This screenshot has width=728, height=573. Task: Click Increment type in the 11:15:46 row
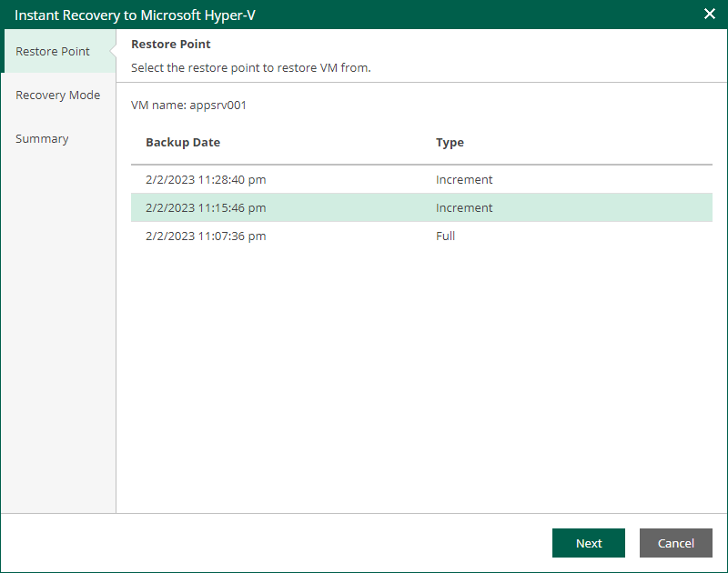click(x=464, y=207)
